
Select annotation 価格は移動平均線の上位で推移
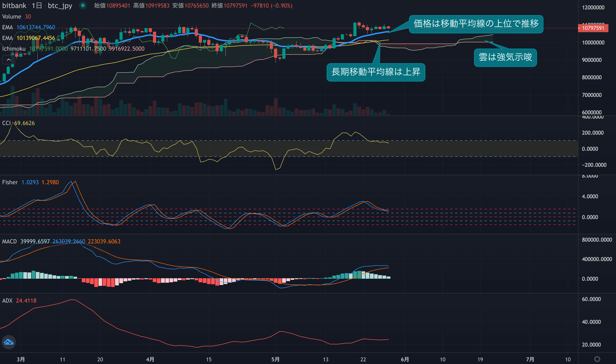[476, 24]
